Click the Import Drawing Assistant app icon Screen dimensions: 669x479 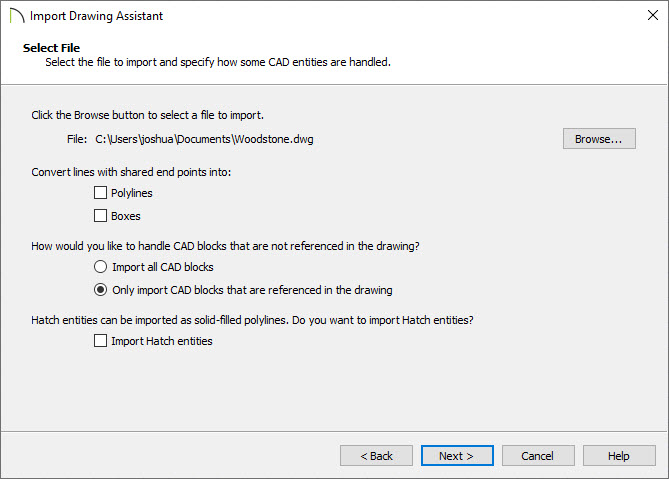click(17, 16)
